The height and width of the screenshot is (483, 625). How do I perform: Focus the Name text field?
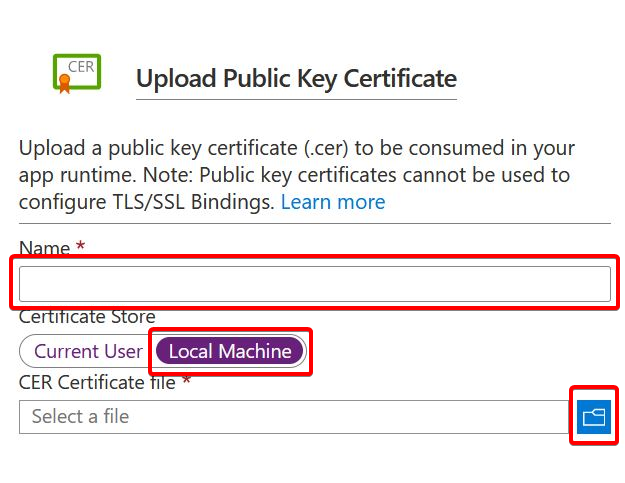[x=314, y=284]
